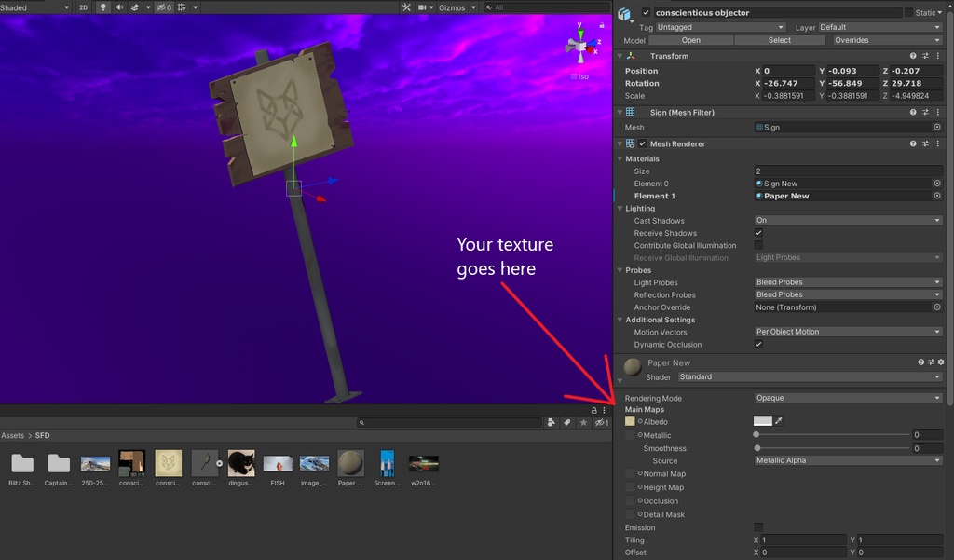This screenshot has width=954, height=560.
Task: Open the component tools wrench icon
Action: (406, 7)
